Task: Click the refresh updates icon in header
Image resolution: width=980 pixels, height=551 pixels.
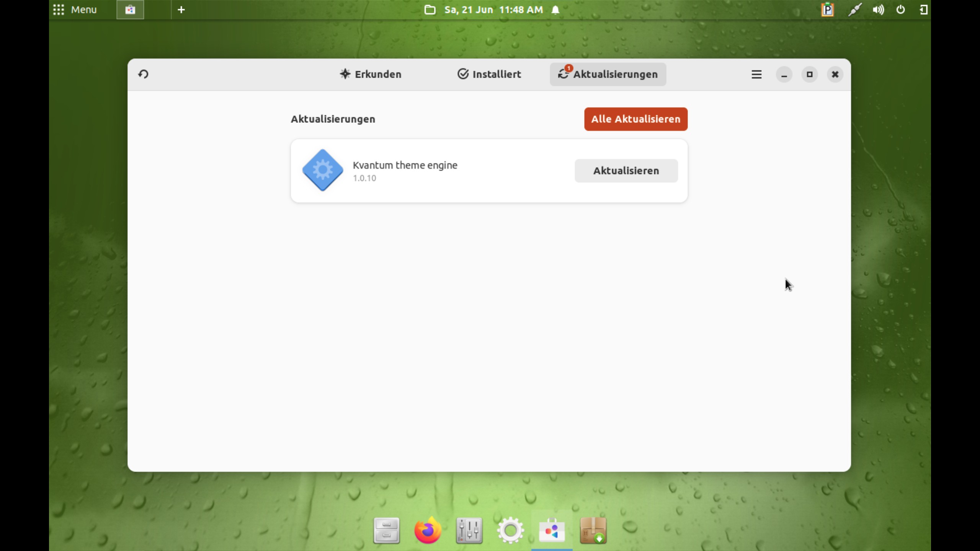Action: click(143, 74)
